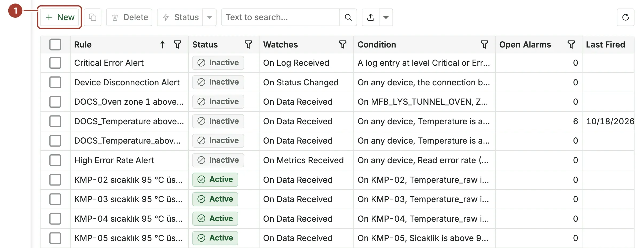Click the New rule button
This screenshot has height=248, width=644.
click(60, 17)
